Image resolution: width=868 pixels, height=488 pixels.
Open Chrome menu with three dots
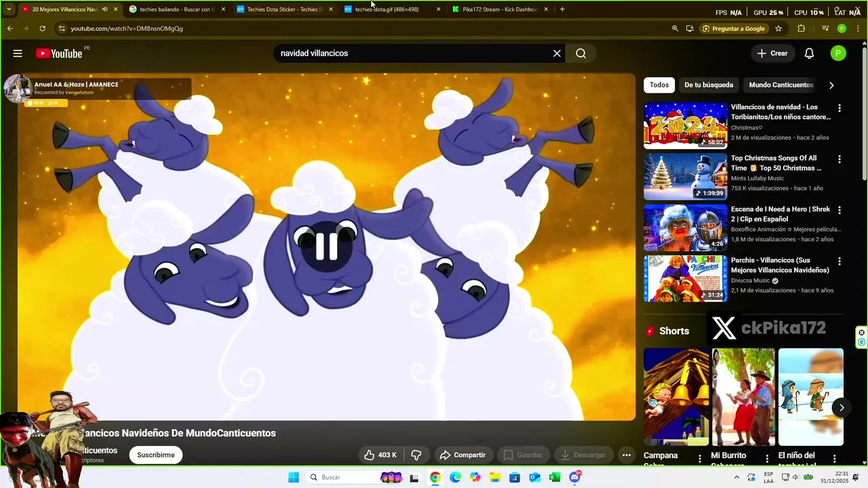point(858,28)
